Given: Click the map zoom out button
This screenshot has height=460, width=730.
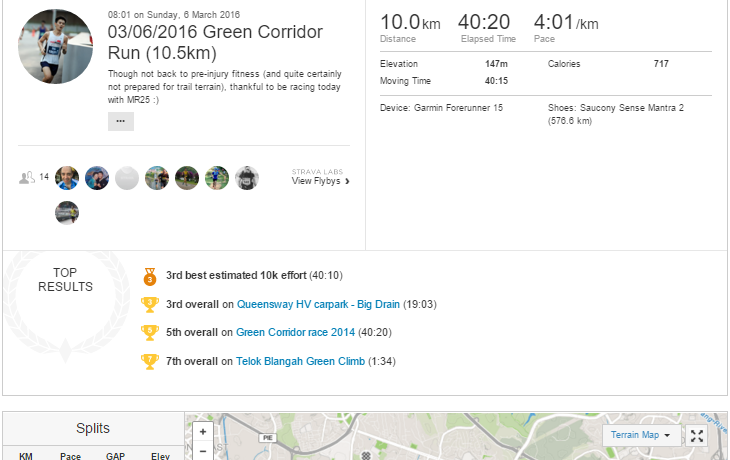Looking at the screenshot, I should pos(203,452).
